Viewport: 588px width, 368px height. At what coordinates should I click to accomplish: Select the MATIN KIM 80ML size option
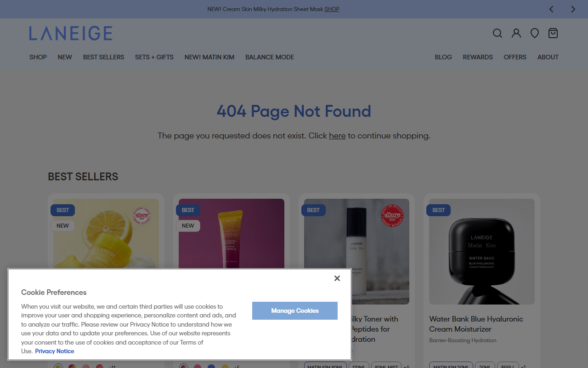(325, 365)
